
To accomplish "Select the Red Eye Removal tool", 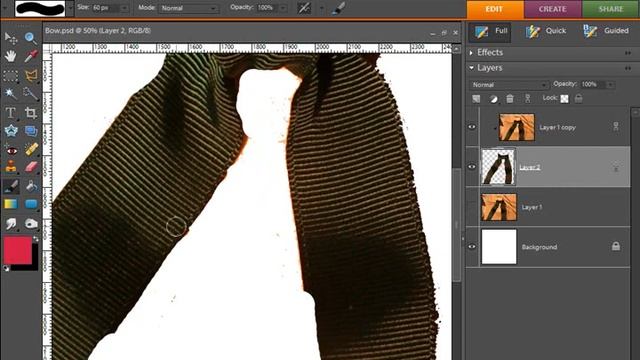I will pyautogui.click(x=11, y=150).
